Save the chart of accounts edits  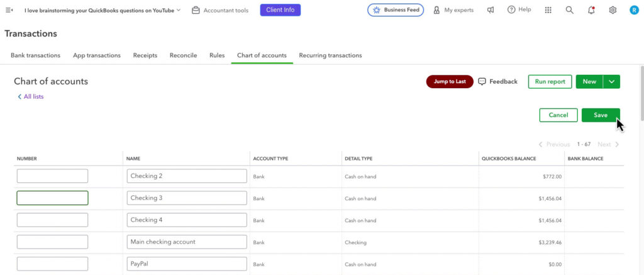(x=601, y=115)
